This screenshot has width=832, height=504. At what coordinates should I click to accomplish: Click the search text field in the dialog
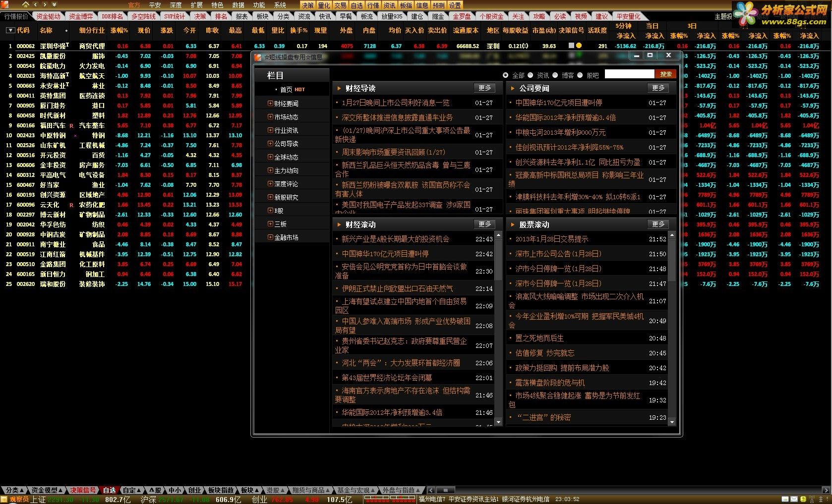click(x=629, y=74)
